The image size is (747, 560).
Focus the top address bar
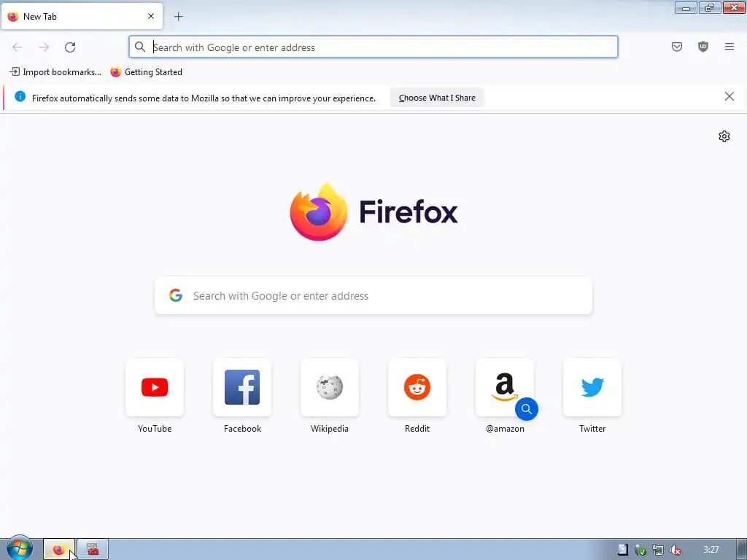(x=373, y=47)
